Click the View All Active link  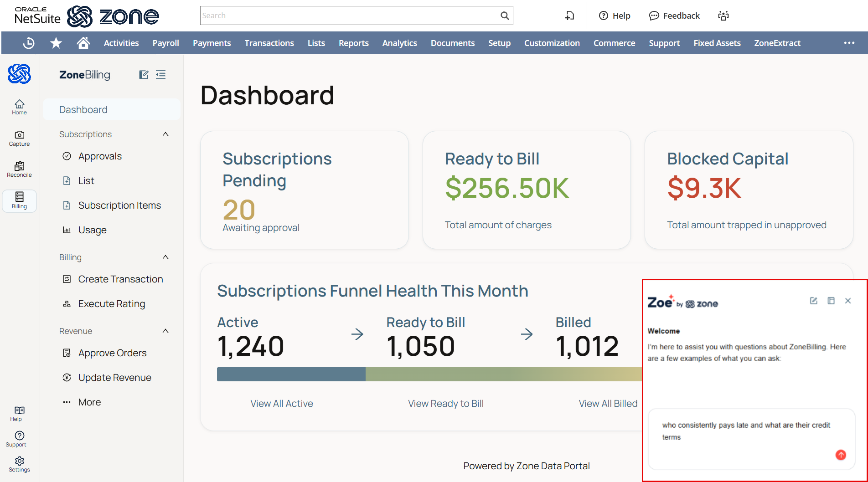282,404
